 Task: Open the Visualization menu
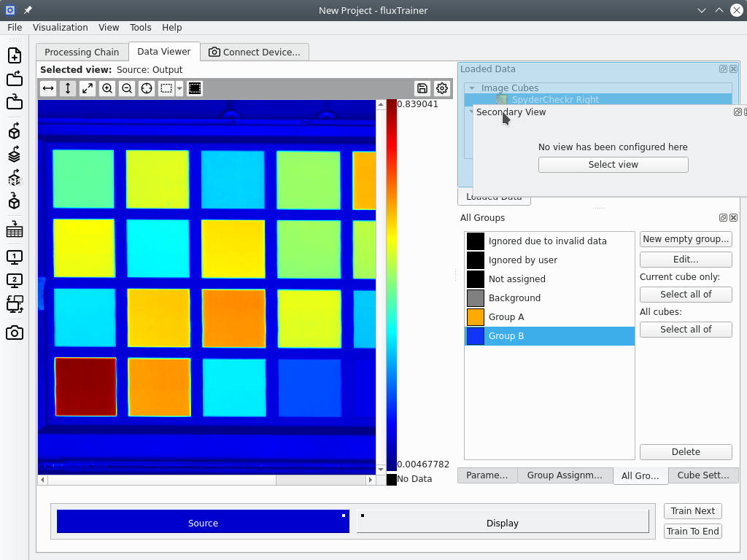coord(60,28)
